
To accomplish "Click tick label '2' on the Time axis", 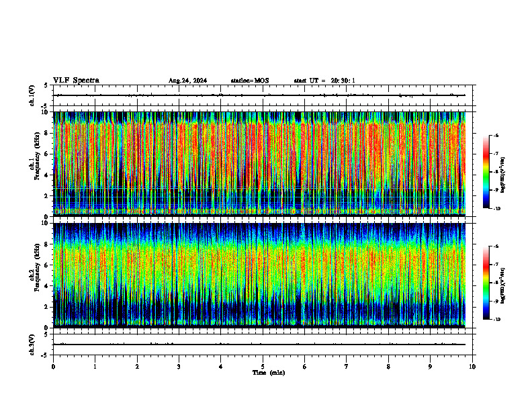I will [137, 367].
